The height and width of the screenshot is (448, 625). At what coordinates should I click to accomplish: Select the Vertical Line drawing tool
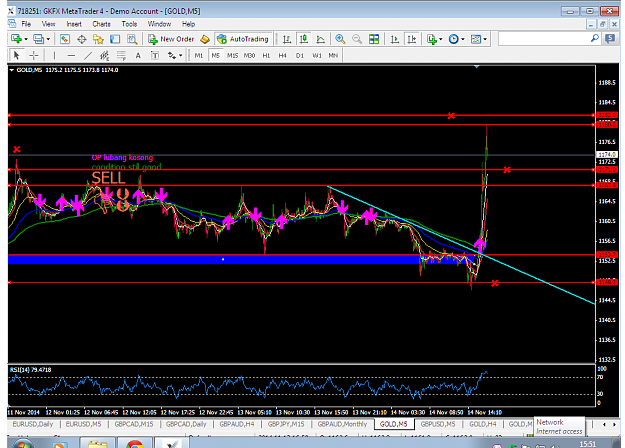[x=54, y=55]
